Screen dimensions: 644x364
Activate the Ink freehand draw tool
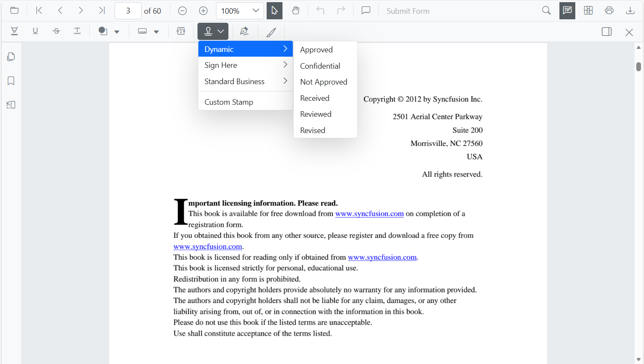(271, 31)
